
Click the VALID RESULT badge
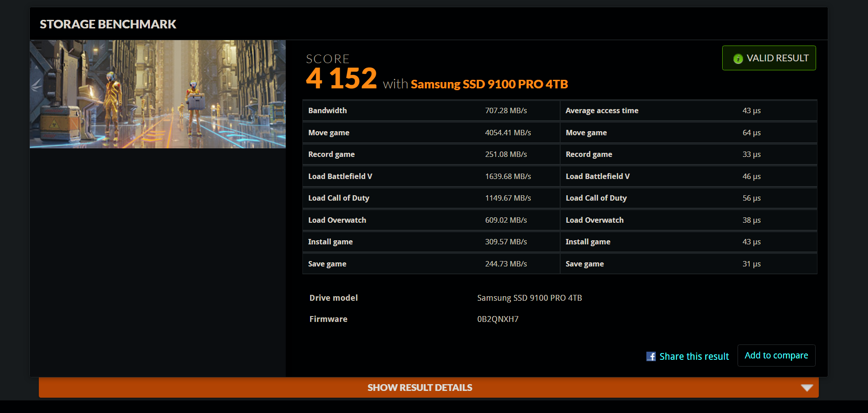pyautogui.click(x=769, y=58)
